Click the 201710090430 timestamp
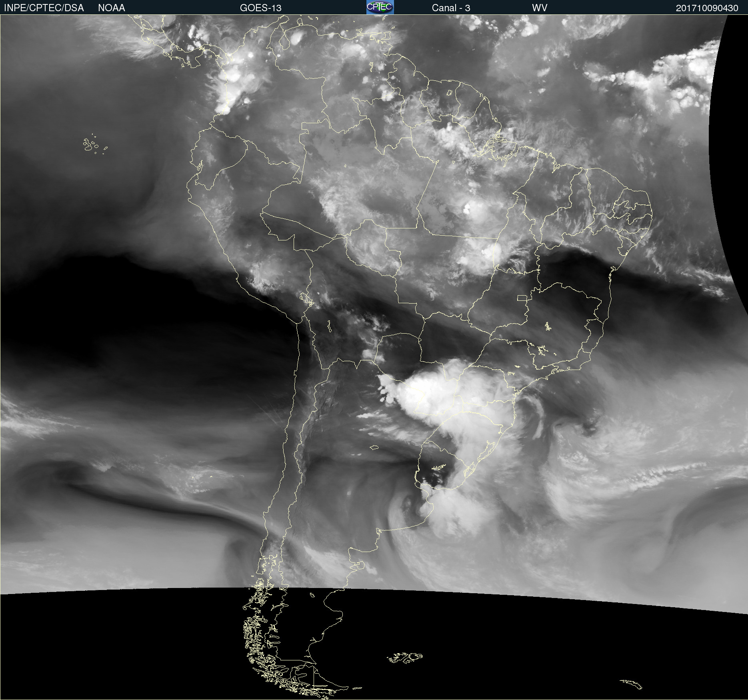Image resolution: width=748 pixels, height=700 pixels. pos(707,8)
